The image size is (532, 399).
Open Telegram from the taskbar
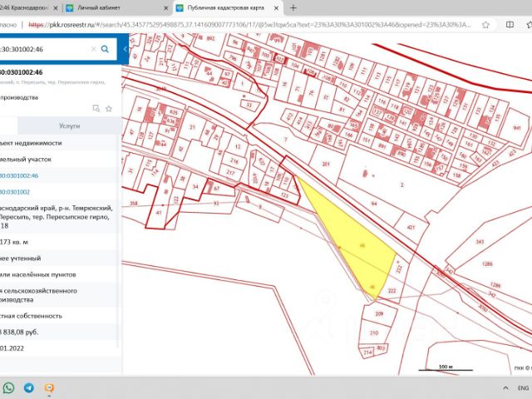(29, 388)
